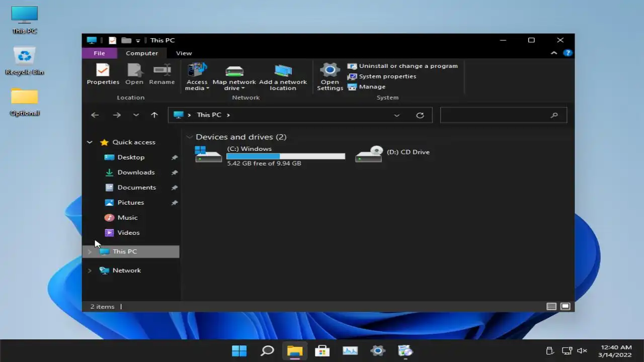Click the blue Help question icon
Screen dimensions: 644x362
pyautogui.click(x=568, y=53)
